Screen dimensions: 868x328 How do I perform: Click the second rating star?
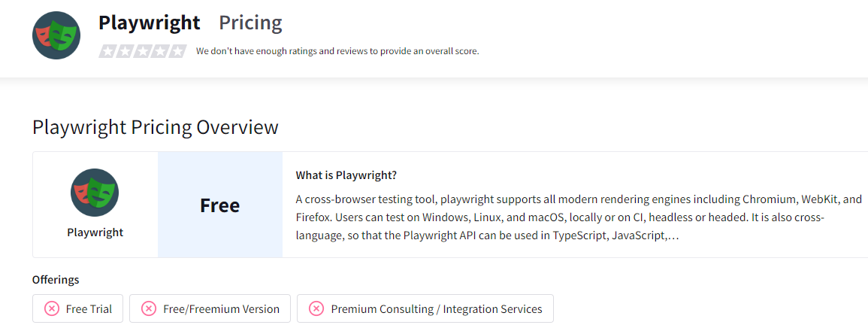[x=125, y=51]
